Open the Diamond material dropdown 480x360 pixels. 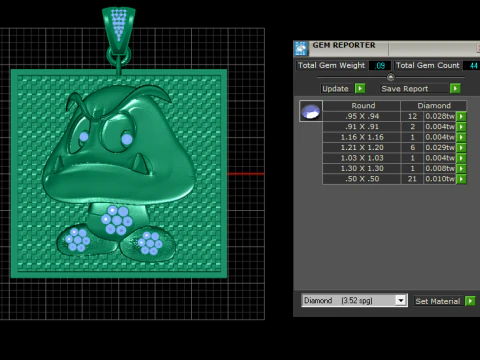(x=401, y=300)
